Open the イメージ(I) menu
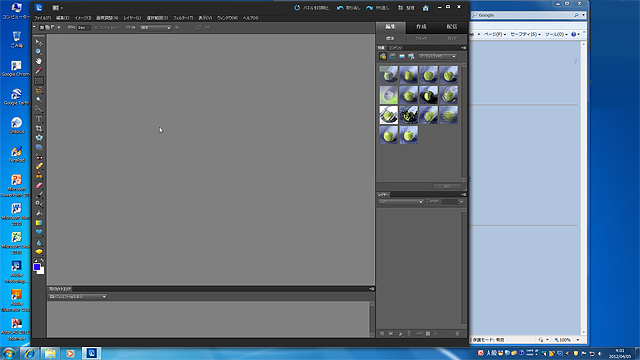Viewport: 640px width, 360px height. [83, 18]
